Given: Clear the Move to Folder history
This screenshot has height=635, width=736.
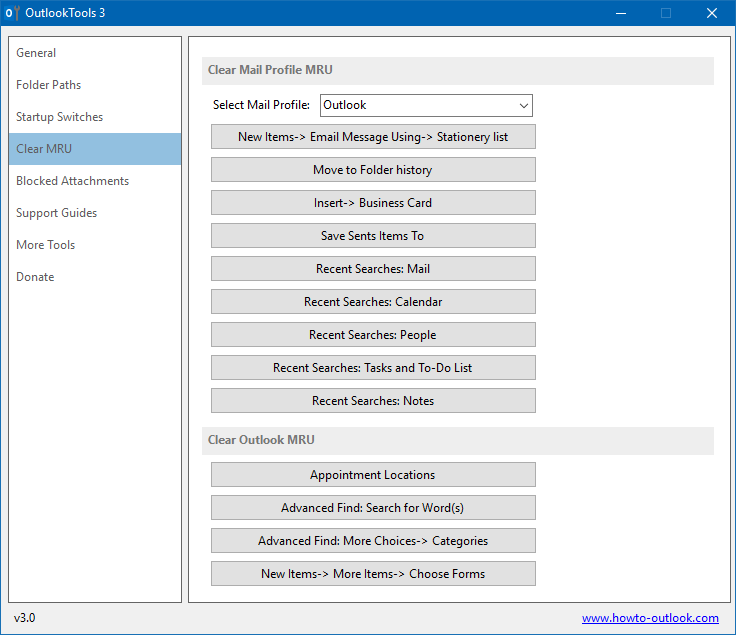Looking at the screenshot, I should (373, 169).
